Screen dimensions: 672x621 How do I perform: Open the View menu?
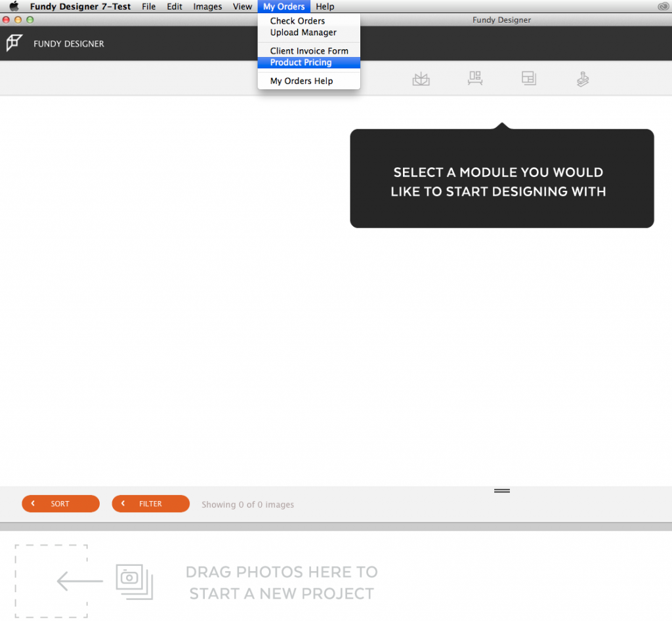(242, 7)
